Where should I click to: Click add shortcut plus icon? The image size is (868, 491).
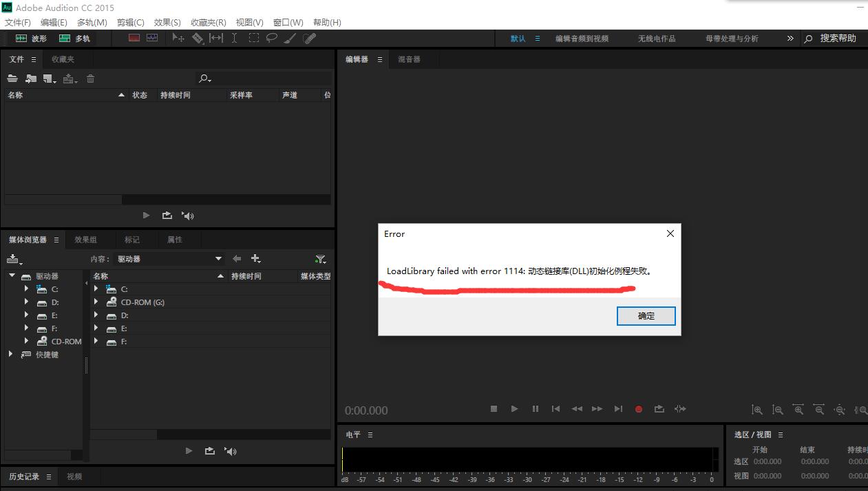255,259
